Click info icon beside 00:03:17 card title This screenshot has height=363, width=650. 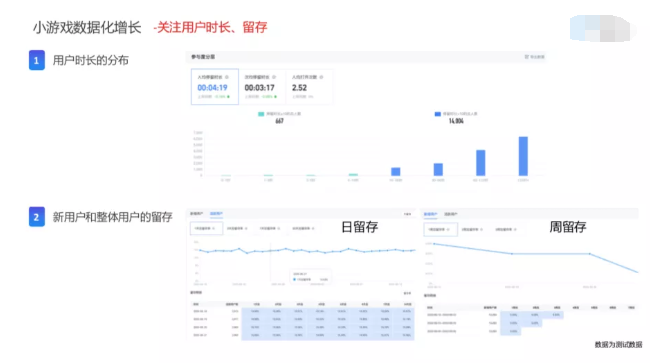click(x=274, y=77)
